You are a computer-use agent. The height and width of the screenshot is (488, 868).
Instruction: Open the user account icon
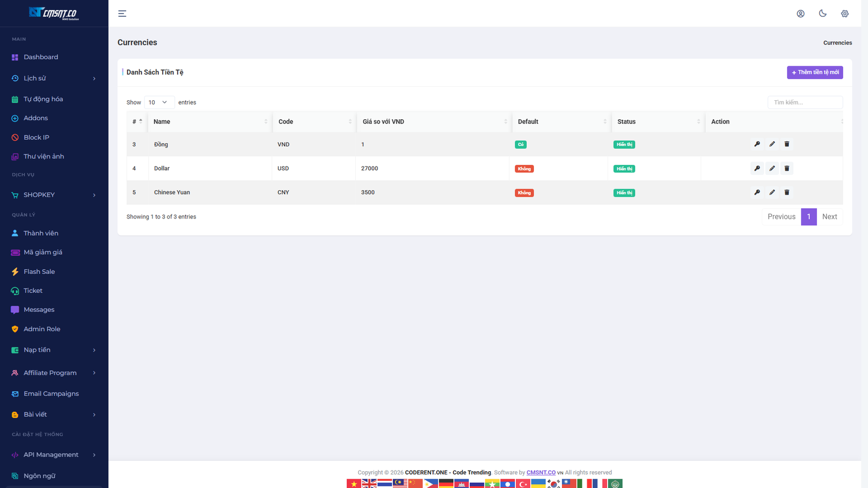coord(801,13)
